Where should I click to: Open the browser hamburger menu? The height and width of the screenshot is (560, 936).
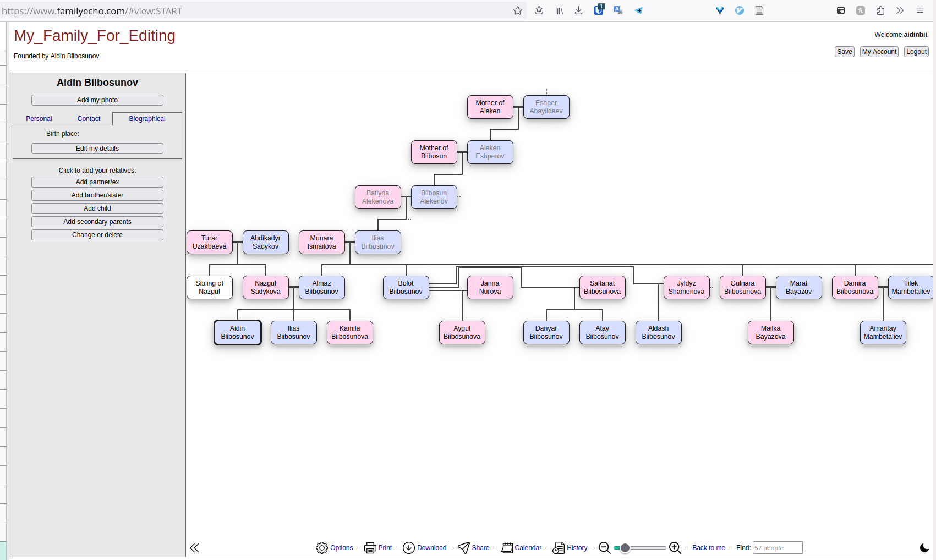920,10
